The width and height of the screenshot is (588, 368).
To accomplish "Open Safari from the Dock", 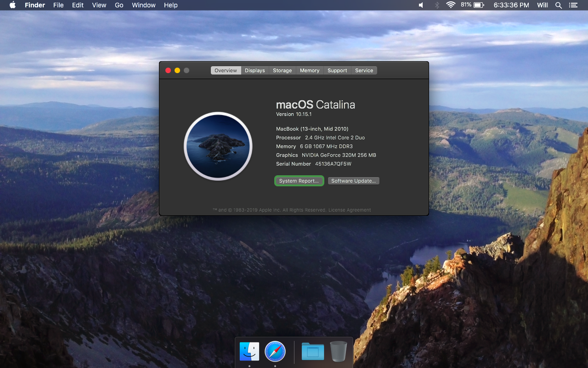I will [x=275, y=352].
